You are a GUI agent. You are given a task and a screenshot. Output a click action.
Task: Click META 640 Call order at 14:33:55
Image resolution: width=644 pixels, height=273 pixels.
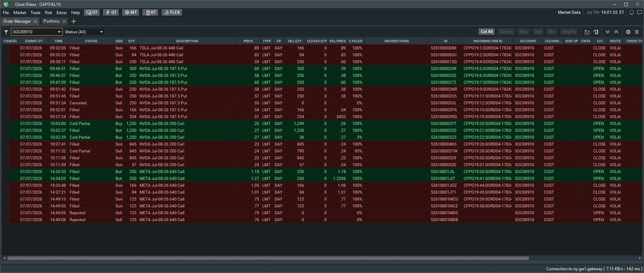click(162, 171)
